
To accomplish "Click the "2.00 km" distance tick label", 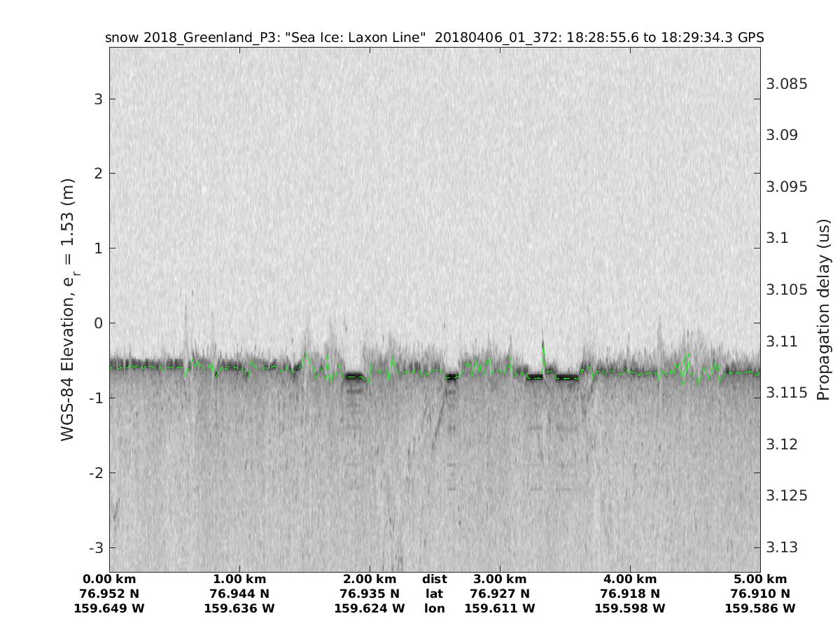I will click(370, 579).
